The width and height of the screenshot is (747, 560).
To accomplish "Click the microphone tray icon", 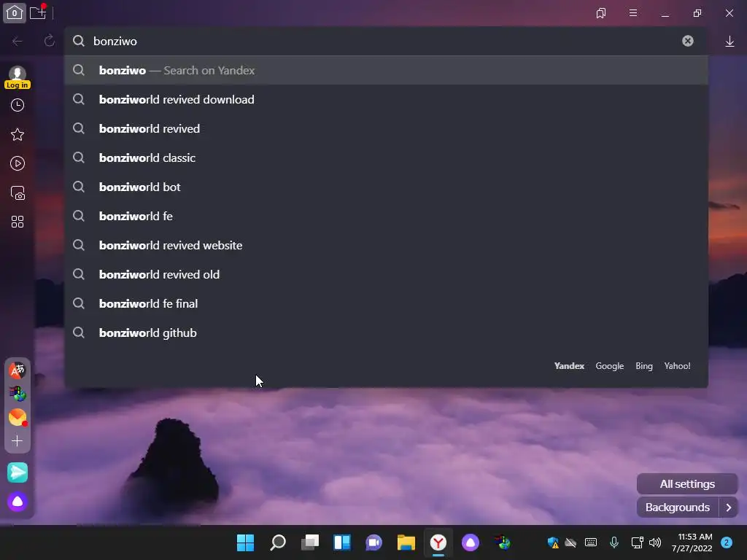I will [x=614, y=542].
